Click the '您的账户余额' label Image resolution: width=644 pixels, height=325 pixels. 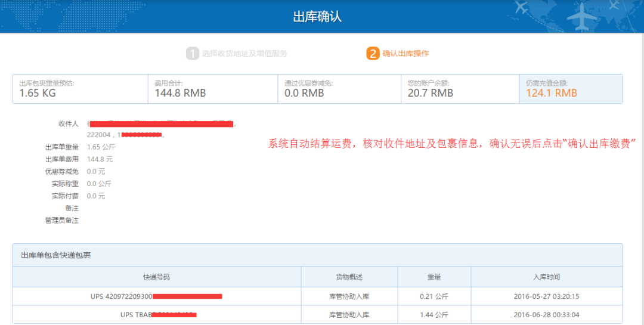(428, 83)
